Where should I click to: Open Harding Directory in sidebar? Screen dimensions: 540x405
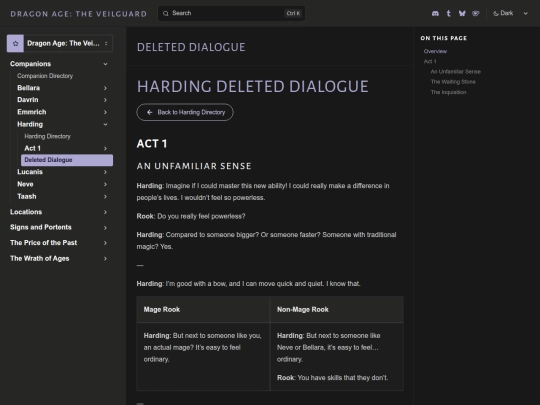[48, 136]
